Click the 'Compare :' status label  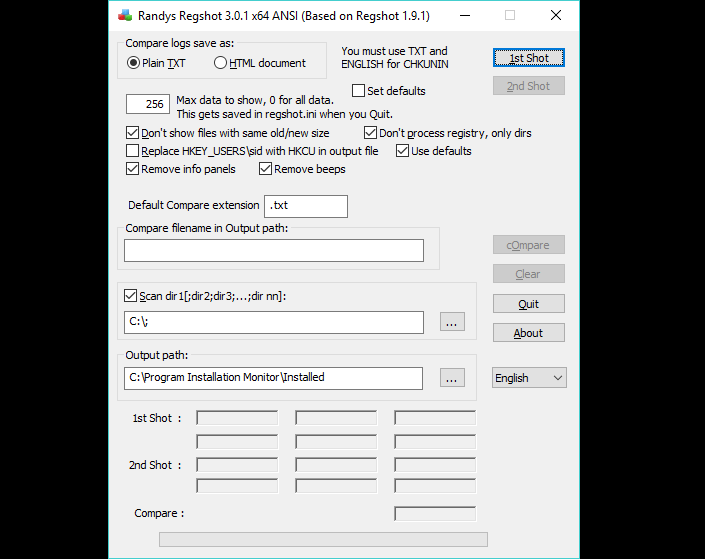pos(159,513)
